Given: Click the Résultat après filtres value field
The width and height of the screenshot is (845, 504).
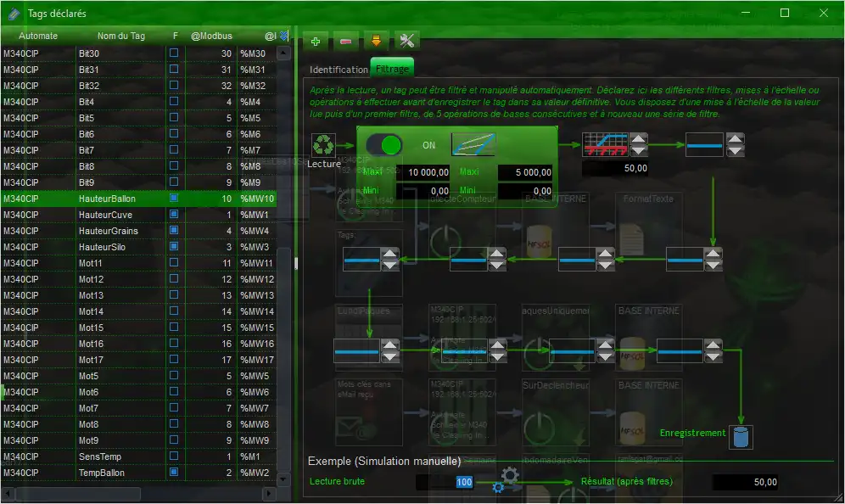Looking at the screenshot, I should 746,483.
